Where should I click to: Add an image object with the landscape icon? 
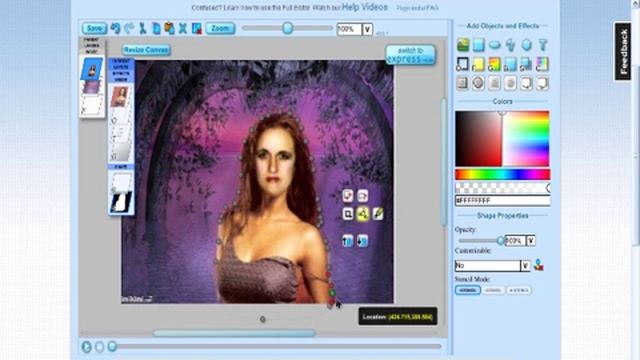click(463, 45)
